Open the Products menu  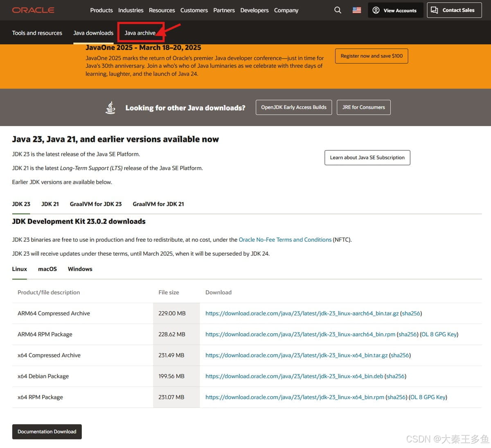101,10
